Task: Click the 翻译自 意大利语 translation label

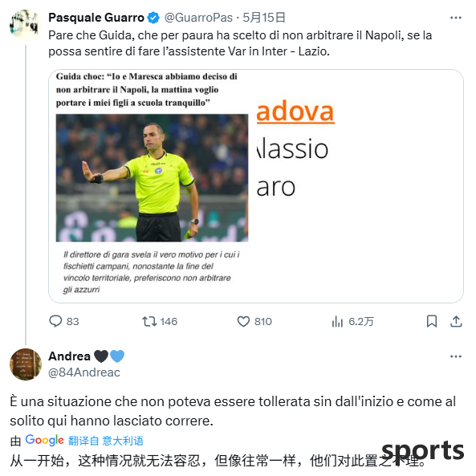Action: (106, 441)
